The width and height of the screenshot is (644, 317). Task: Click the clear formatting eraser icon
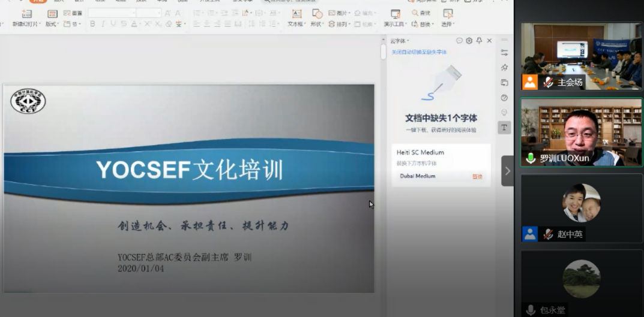169,24
